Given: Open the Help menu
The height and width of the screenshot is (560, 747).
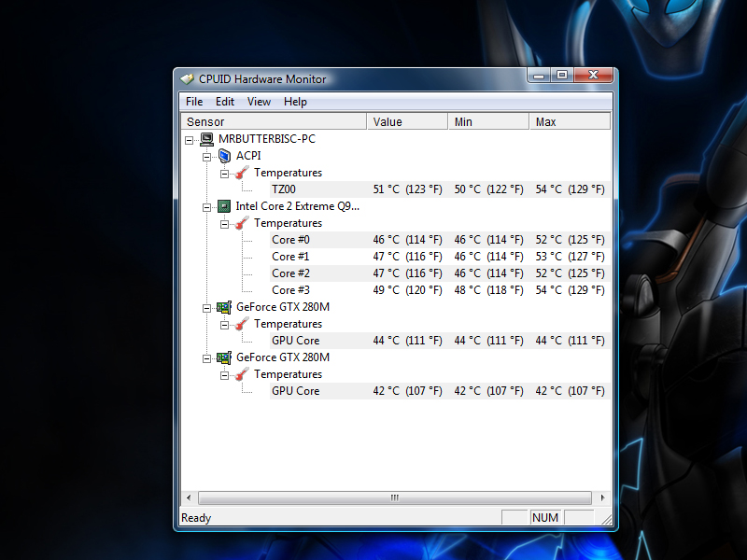Looking at the screenshot, I should pyautogui.click(x=295, y=102).
